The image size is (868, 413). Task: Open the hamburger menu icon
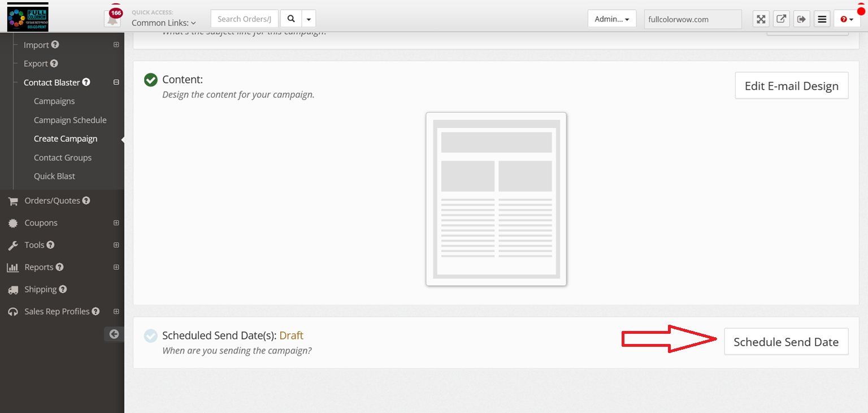pos(822,19)
